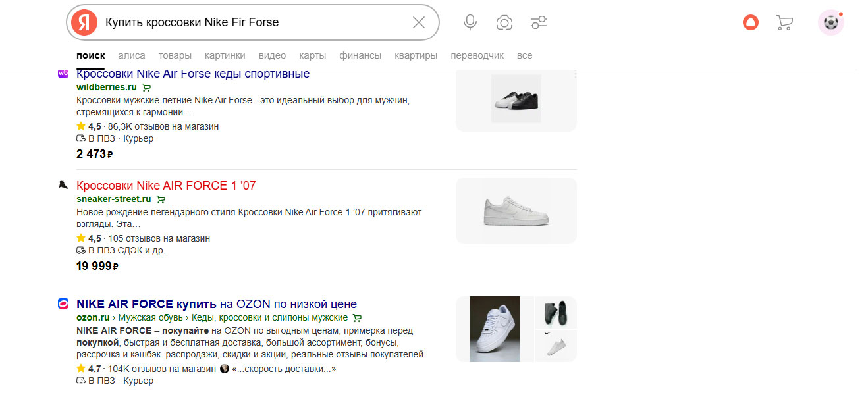This screenshot has width=868, height=395.
Task: Click the 4,7 rating with 104K reviews
Action: click(146, 369)
